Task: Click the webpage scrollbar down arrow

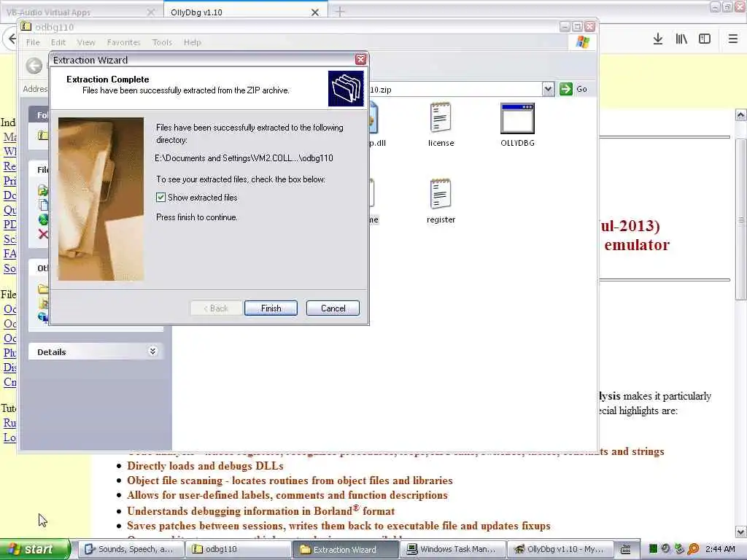Action: (x=740, y=532)
